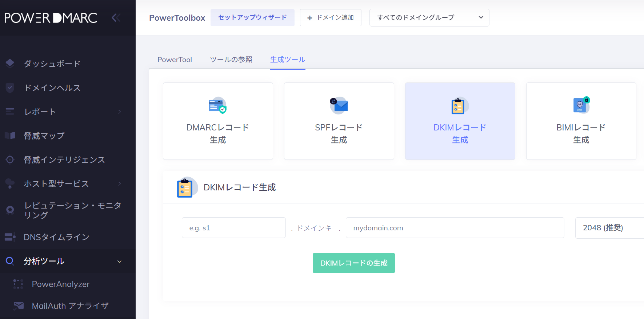Click the DKIMレコードの生成 button

click(x=353, y=263)
